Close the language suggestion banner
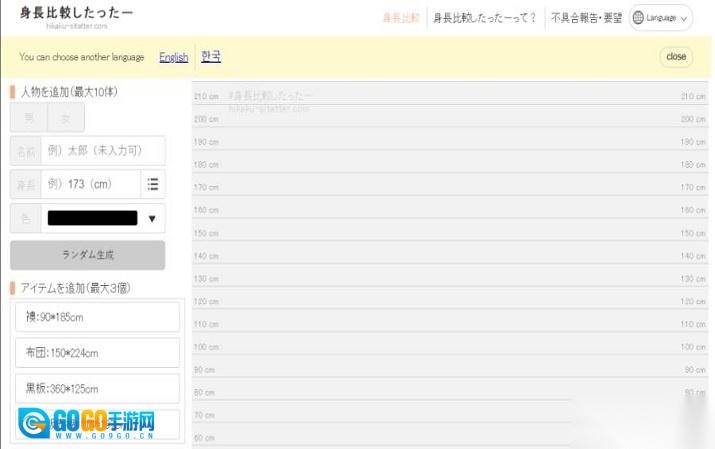The image size is (715, 449). [x=676, y=57]
